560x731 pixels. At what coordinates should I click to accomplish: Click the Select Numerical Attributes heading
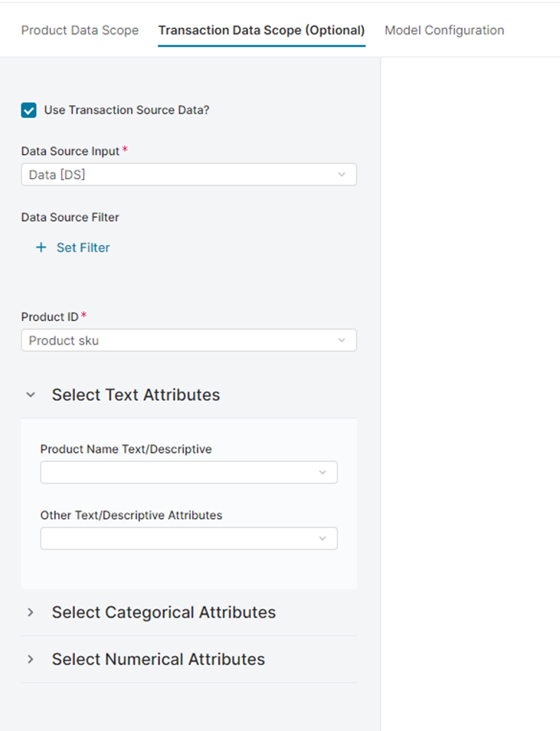[158, 659]
